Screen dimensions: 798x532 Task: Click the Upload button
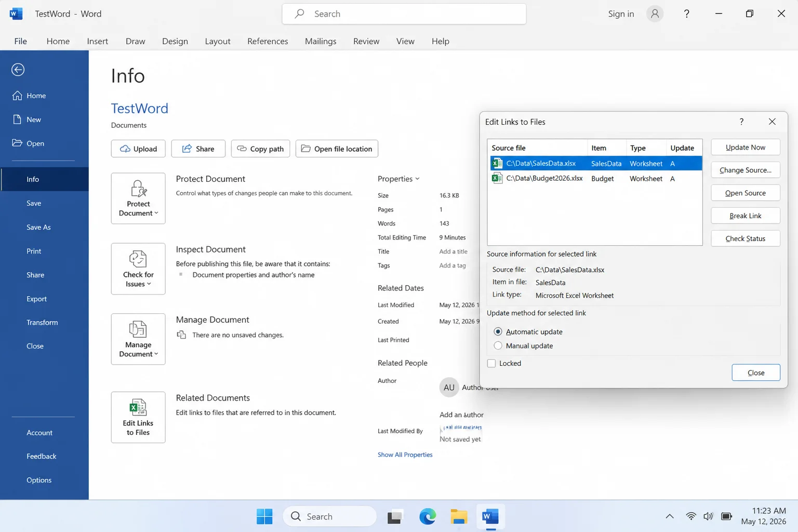[x=138, y=149]
